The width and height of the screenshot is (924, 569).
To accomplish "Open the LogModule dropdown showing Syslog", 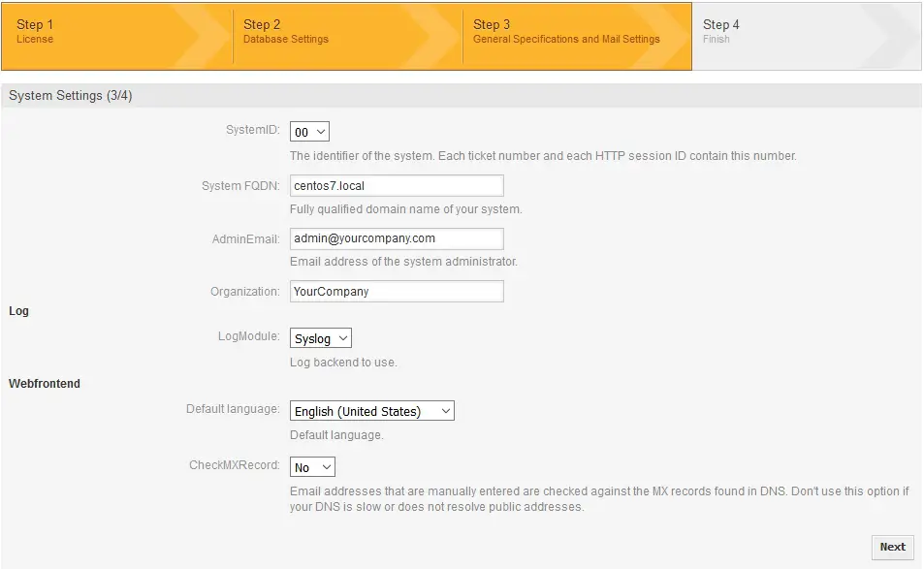I will pos(320,337).
